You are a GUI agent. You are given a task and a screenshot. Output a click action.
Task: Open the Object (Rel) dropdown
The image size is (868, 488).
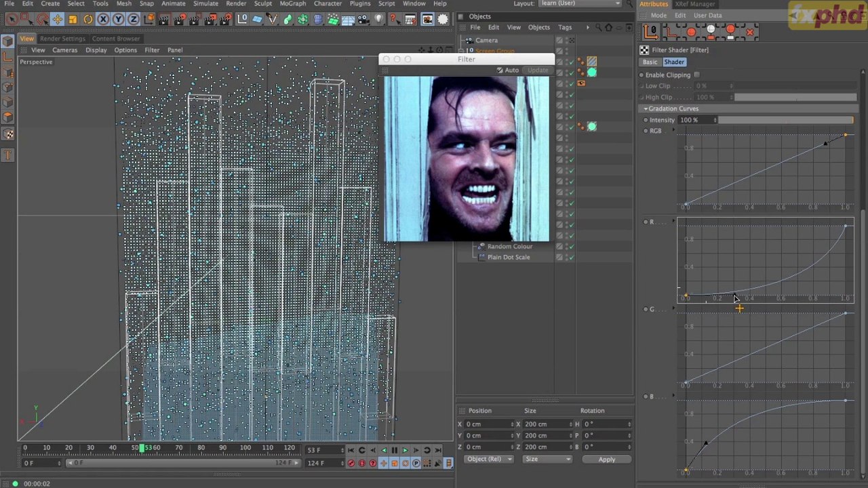(489, 460)
